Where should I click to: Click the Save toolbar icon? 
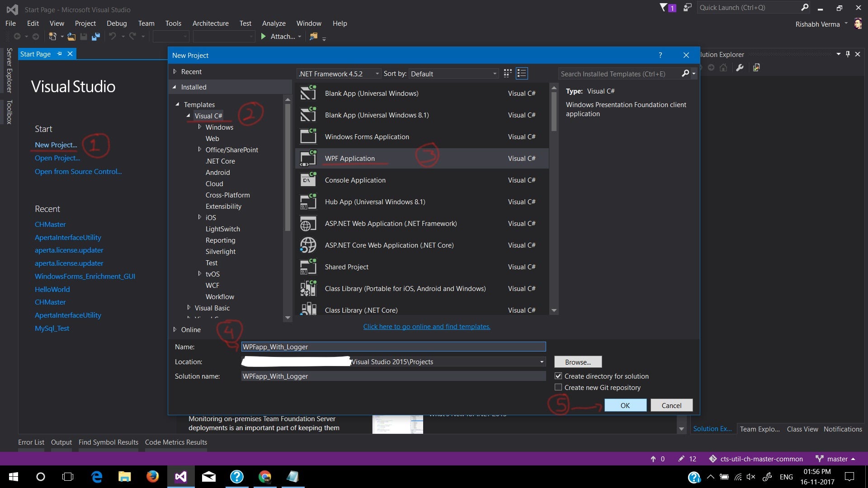click(x=83, y=36)
